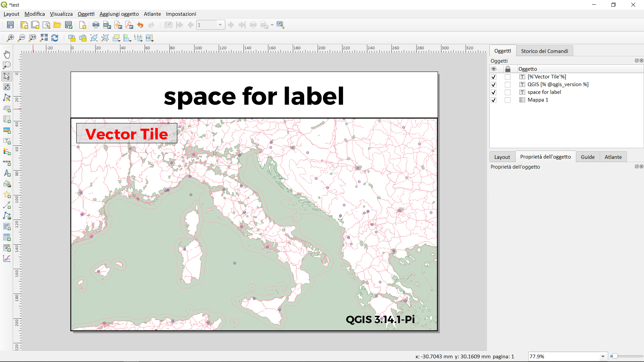Open the raise items dropdown arrow
The width and height of the screenshot is (644, 362).
119,41
